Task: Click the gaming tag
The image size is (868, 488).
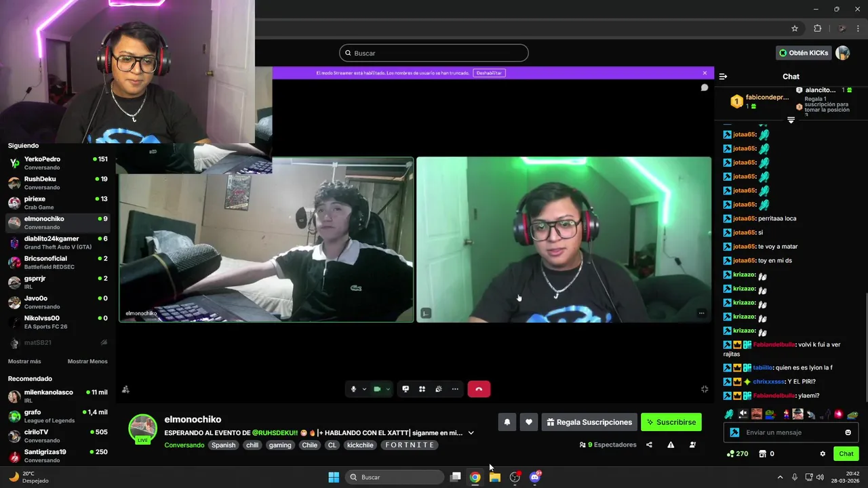Action: pyautogui.click(x=280, y=445)
